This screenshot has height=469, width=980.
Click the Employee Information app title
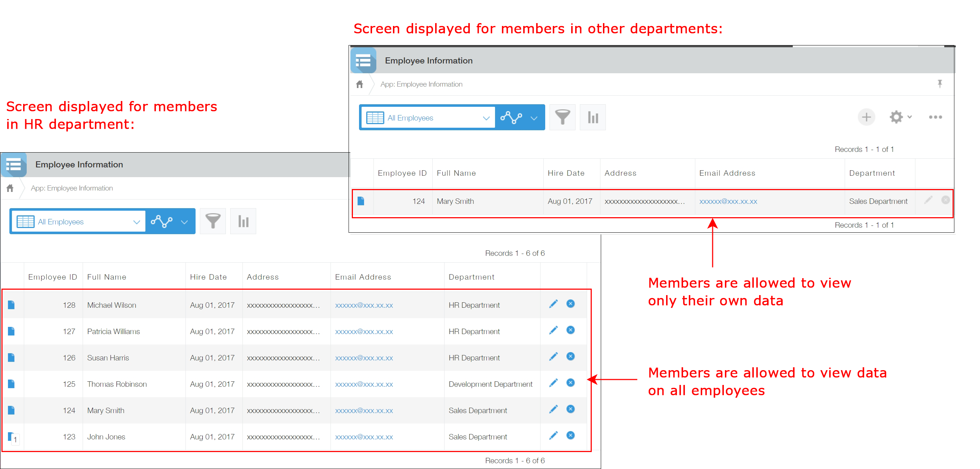428,60
